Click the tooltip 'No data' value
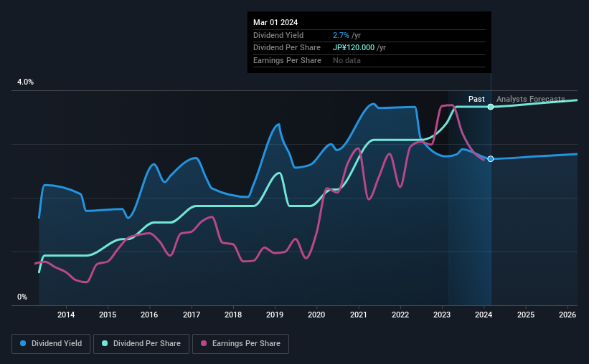The width and height of the screenshot is (589, 364). tap(347, 60)
